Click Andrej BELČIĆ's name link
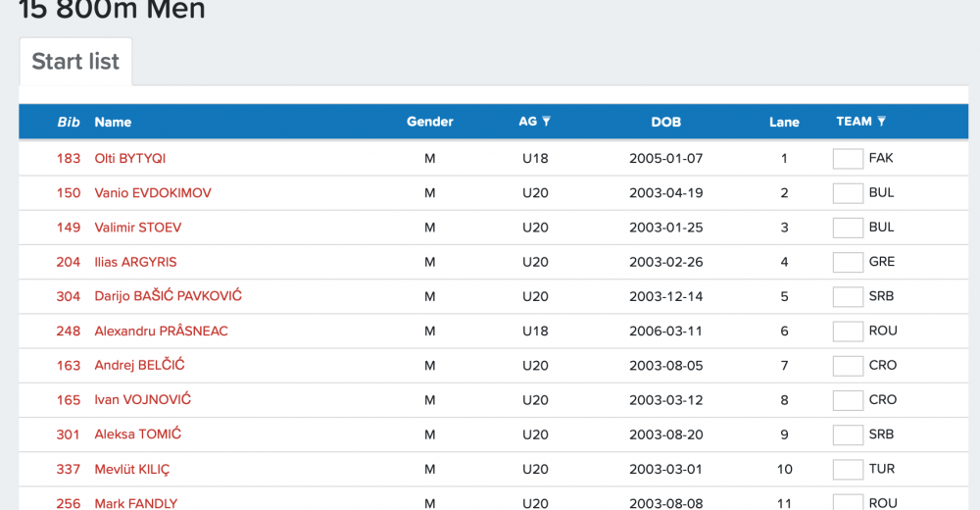 coord(139,366)
